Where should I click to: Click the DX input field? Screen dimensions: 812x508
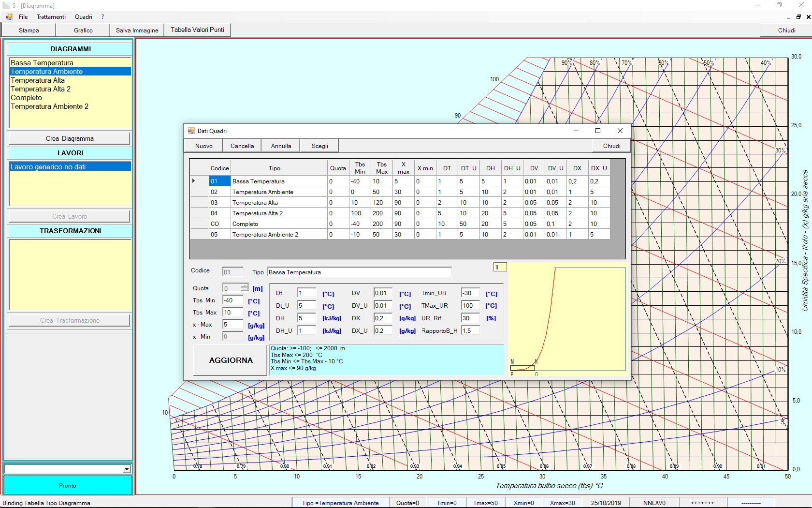coord(383,318)
